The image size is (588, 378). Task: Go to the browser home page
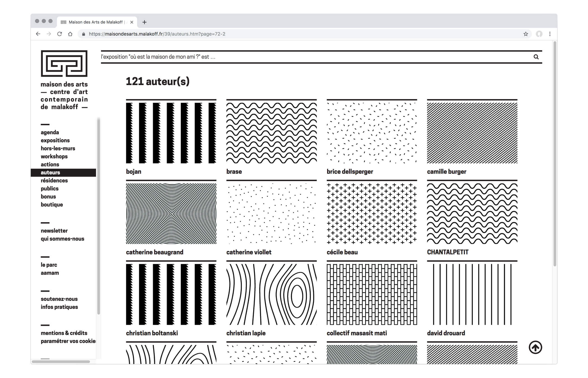(x=70, y=34)
